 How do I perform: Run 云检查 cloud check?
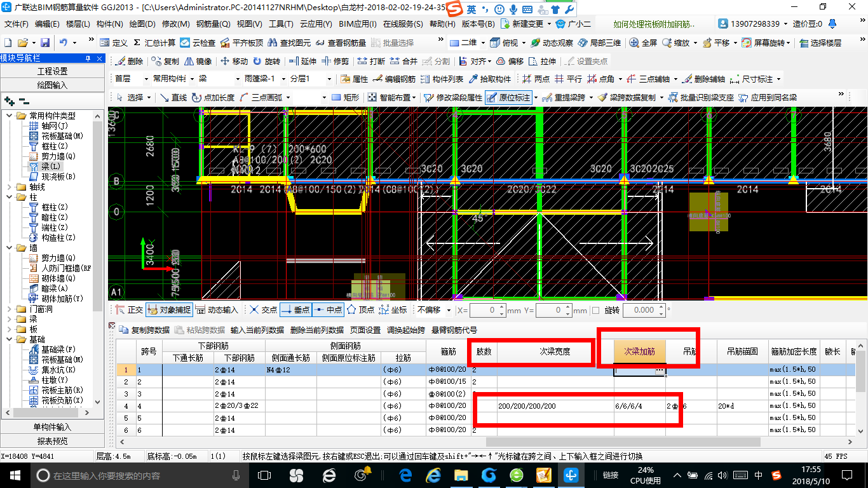pos(198,43)
